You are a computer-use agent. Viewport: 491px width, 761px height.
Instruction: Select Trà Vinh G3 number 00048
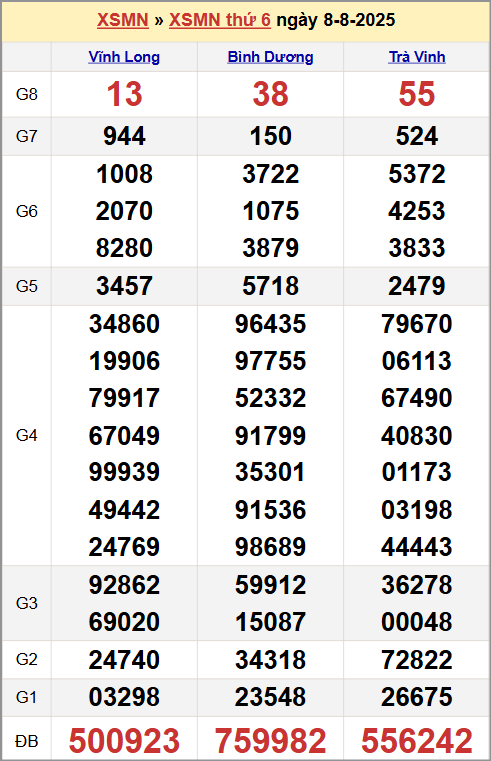pos(417,622)
